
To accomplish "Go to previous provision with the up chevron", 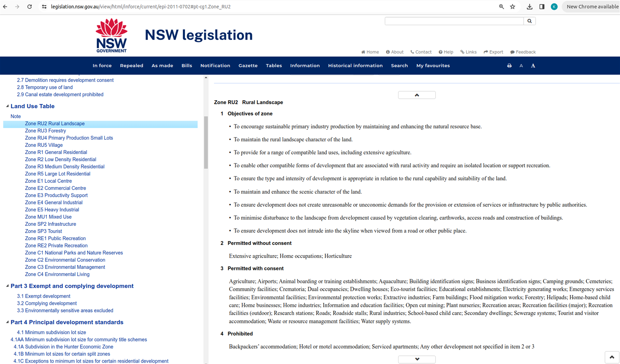I will 417,95.
